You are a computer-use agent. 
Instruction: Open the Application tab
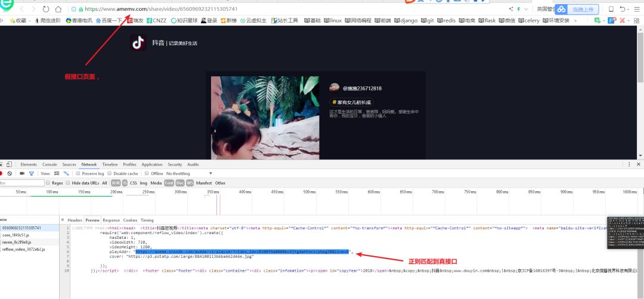(152, 164)
